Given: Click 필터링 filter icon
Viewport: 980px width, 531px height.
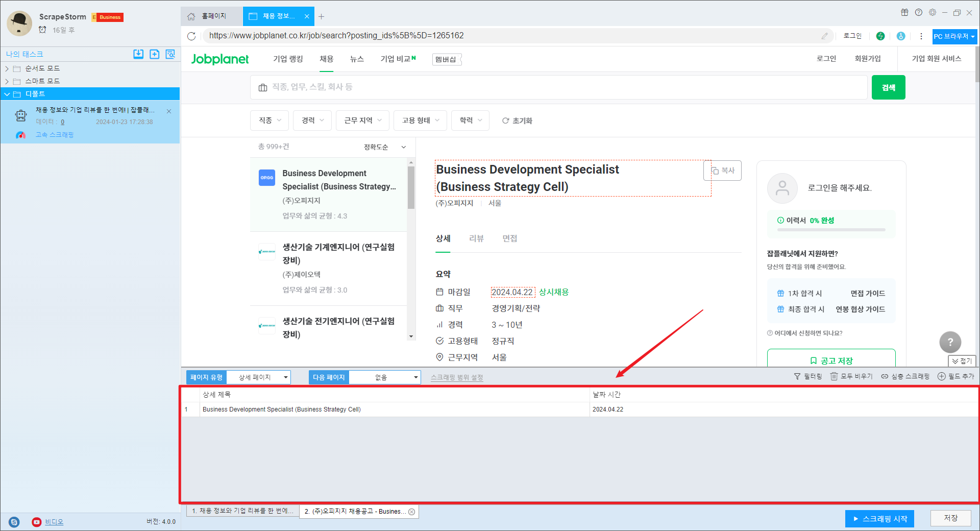Looking at the screenshot, I should [797, 376].
